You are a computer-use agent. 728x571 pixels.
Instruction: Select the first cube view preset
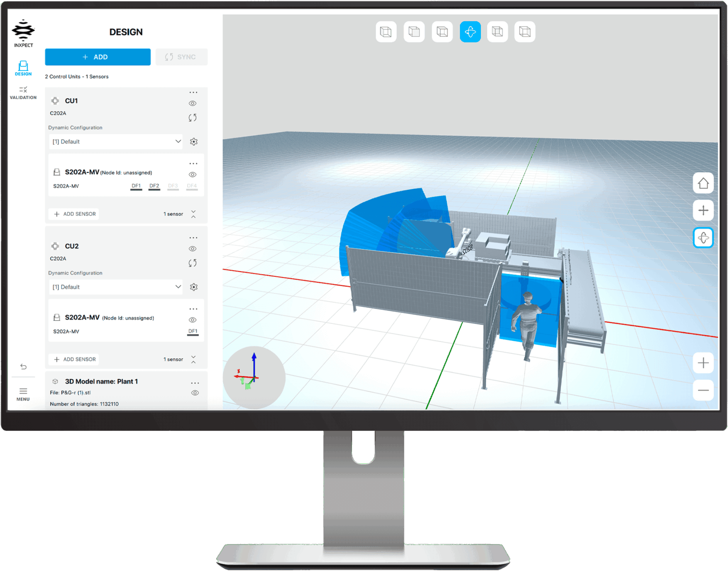click(386, 32)
